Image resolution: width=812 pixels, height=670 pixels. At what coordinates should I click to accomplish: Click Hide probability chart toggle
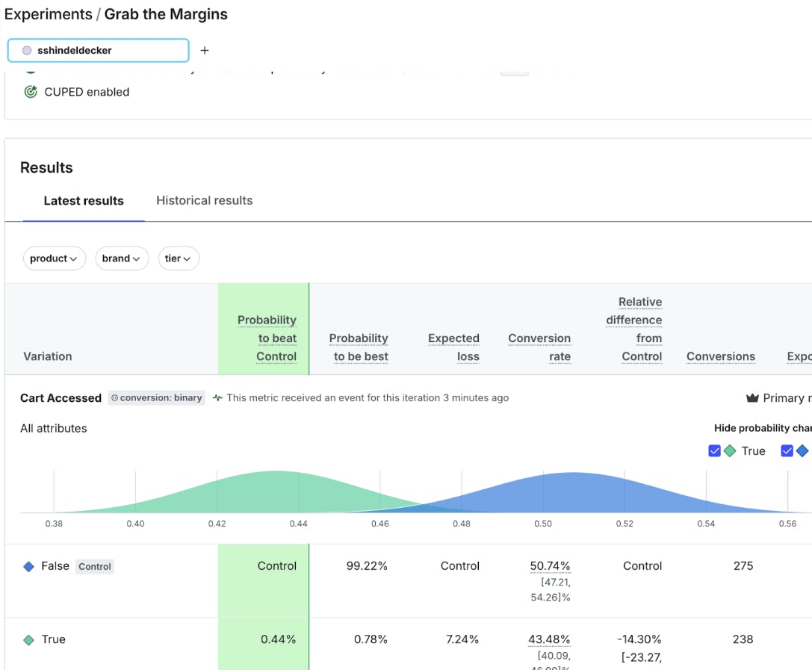(x=762, y=428)
